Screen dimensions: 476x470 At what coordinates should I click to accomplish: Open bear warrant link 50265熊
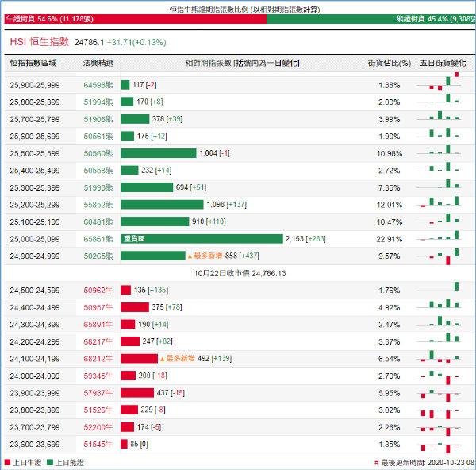98,256
